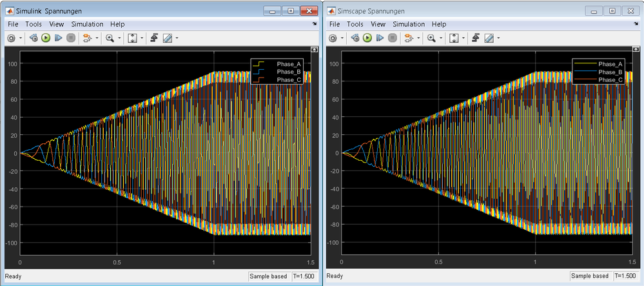644x286 pixels.
Task: Click Stop button in Simscape Spannungen toolbar
Action: click(x=392, y=38)
